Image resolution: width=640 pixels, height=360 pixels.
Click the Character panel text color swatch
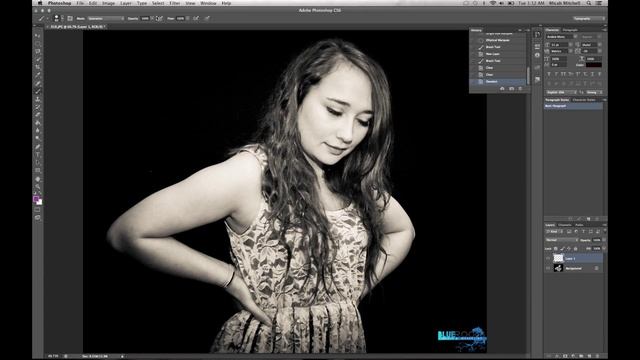coord(593,65)
